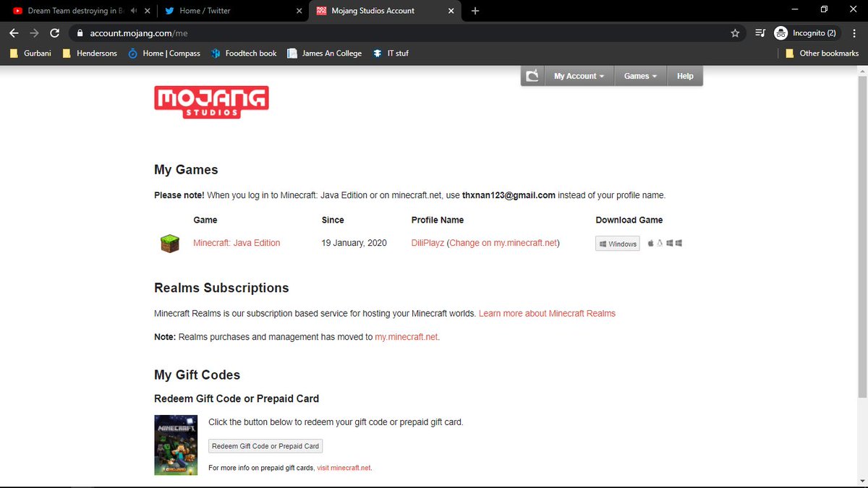Viewport: 868px width, 488px height.
Task: Click the Mojang creeper icon in the navigation bar
Action: [532, 76]
